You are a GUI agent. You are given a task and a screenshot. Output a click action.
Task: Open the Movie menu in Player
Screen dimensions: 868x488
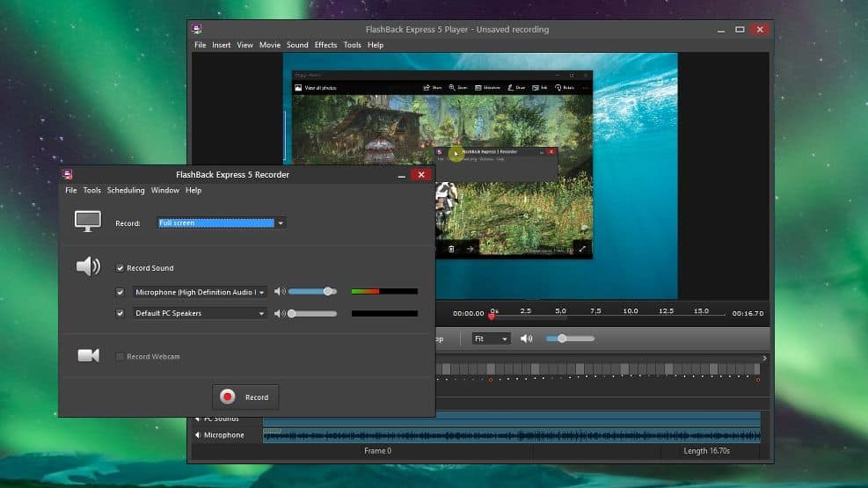point(269,45)
